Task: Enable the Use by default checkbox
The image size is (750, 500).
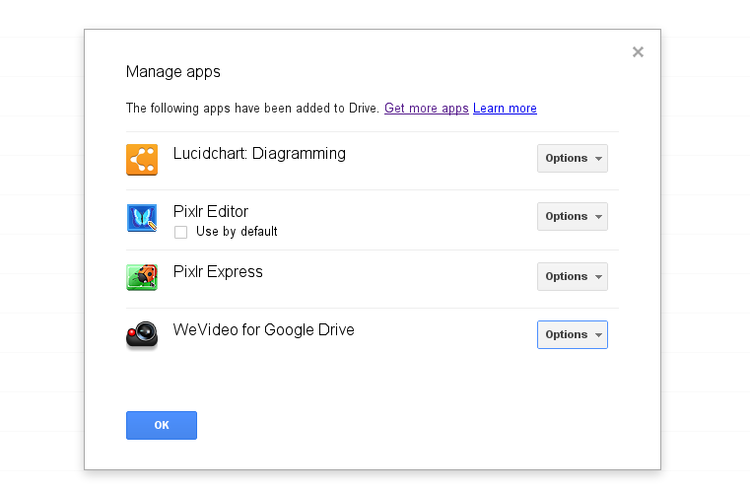Action: [181, 232]
